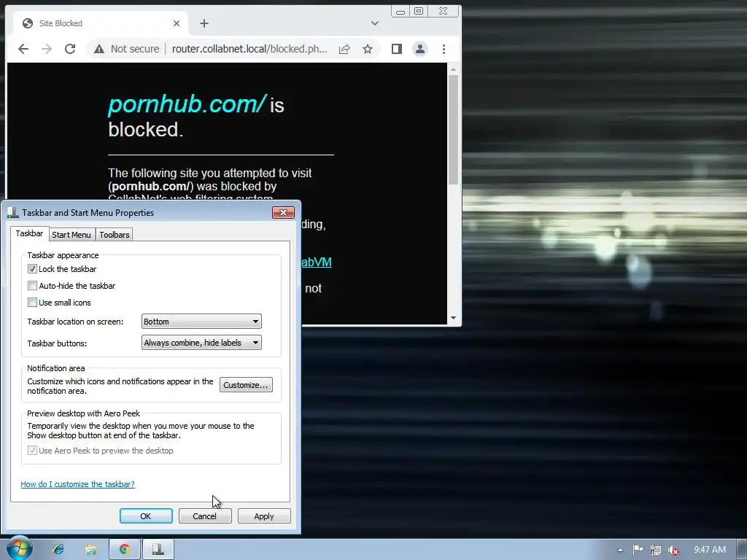The image size is (747, 560).
Task: Click the Chrome address bar URL
Action: pos(249,49)
